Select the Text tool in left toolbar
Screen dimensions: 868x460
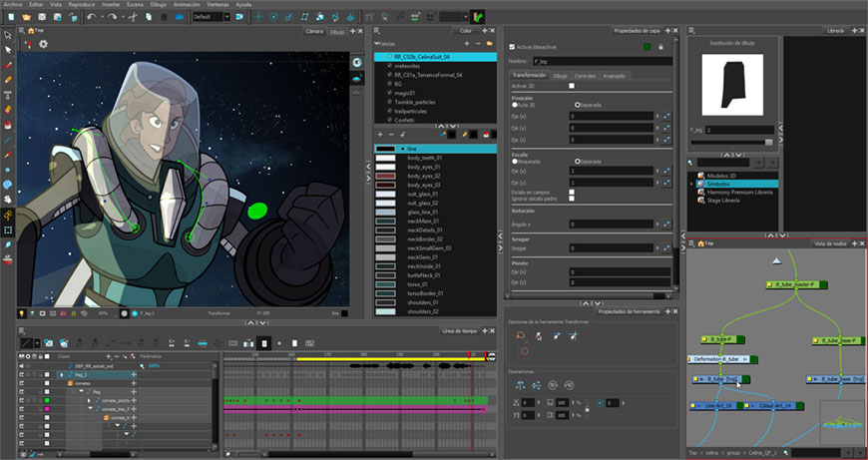click(x=8, y=95)
